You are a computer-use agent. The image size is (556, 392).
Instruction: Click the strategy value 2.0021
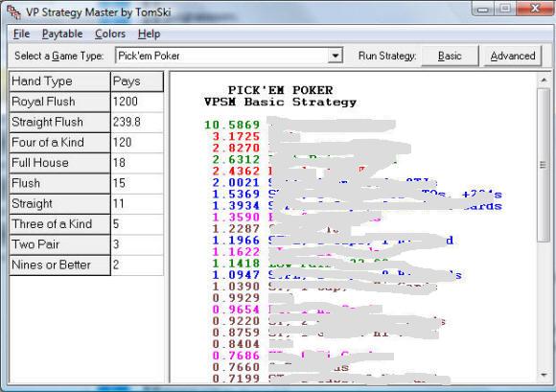point(236,182)
